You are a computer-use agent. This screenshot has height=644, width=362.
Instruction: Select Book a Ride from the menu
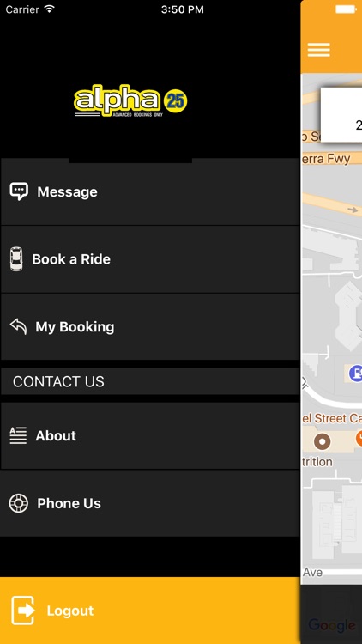pos(150,259)
